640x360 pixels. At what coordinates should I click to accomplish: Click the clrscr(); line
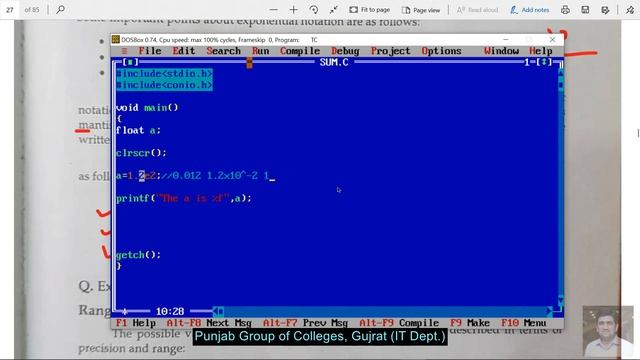(x=141, y=153)
